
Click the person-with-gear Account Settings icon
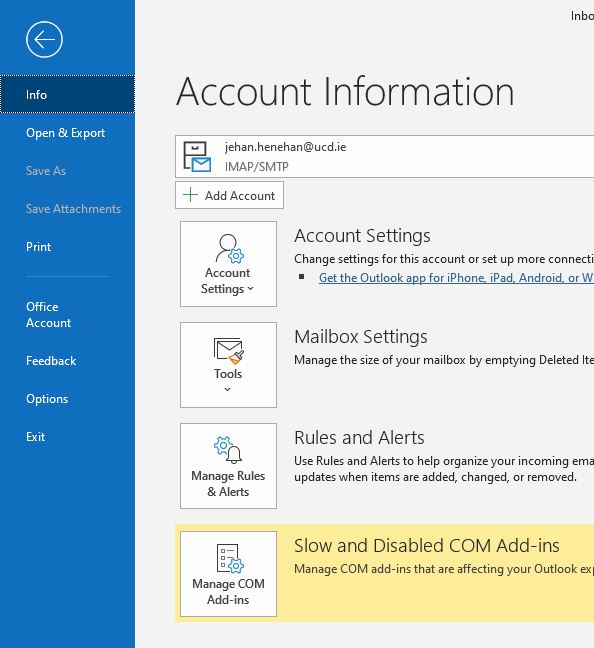(230, 248)
